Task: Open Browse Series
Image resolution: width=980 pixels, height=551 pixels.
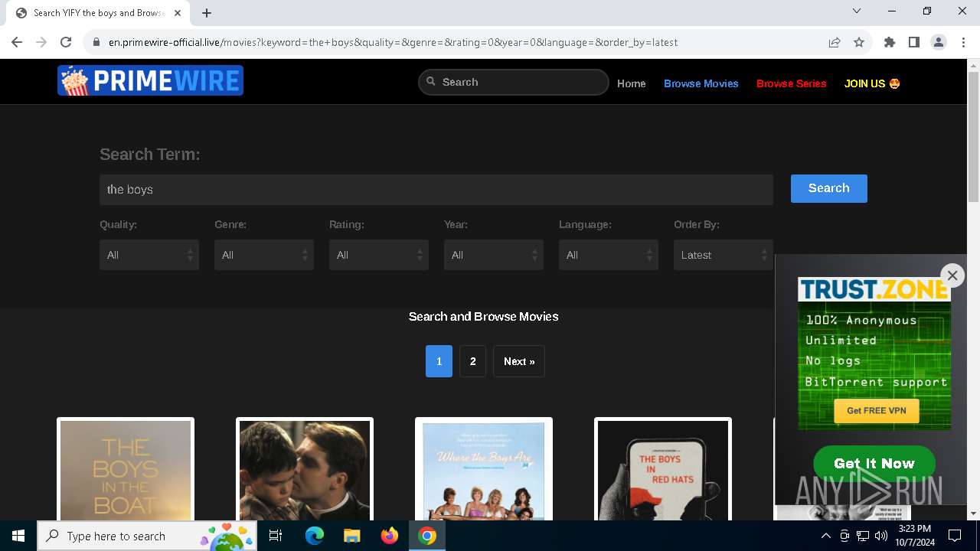Action: point(792,83)
